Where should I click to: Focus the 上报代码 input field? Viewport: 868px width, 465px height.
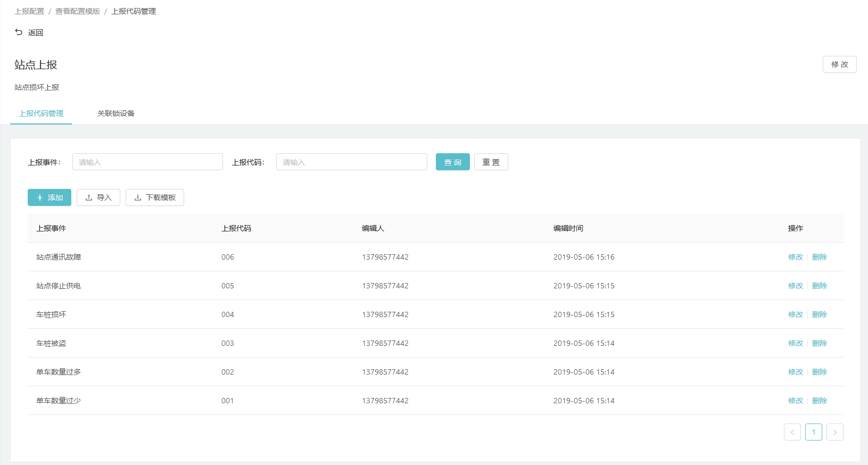pos(351,162)
